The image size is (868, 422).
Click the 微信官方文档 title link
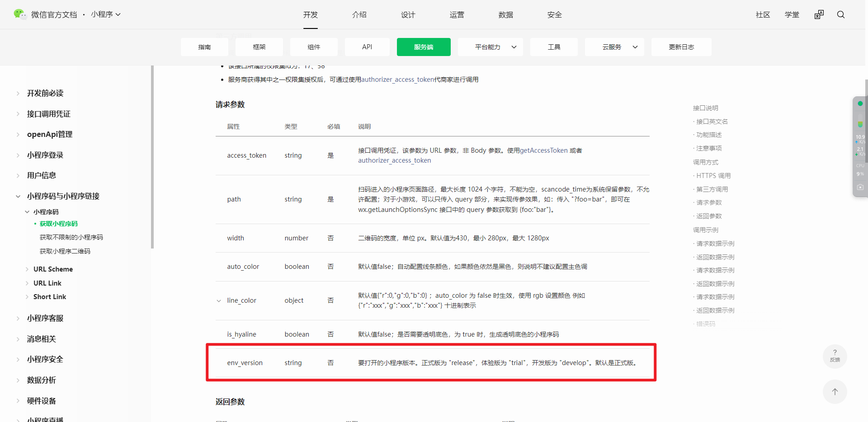54,15
